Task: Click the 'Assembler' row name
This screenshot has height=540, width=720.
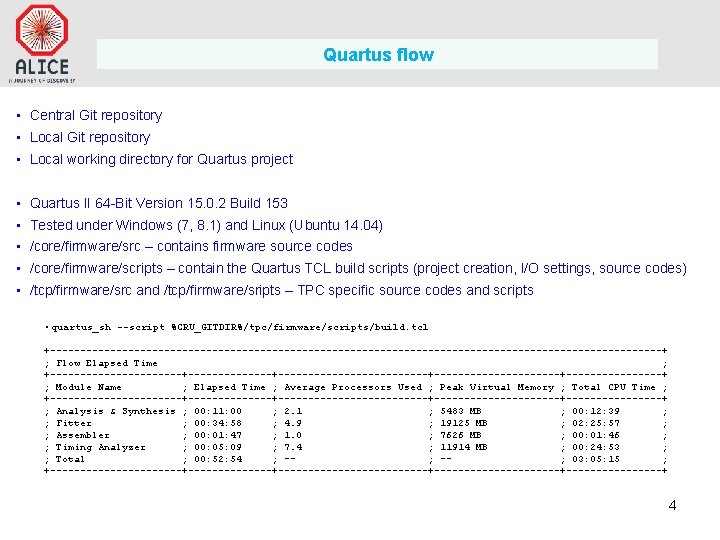Action: 83,435
